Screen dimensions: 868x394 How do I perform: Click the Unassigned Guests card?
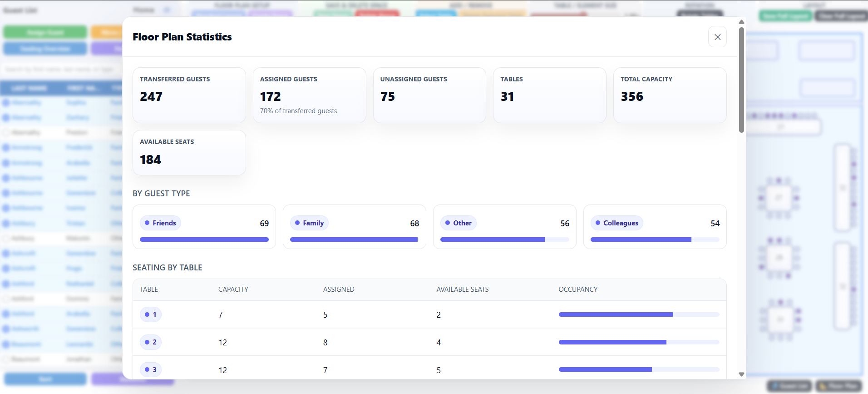[x=429, y=95]
